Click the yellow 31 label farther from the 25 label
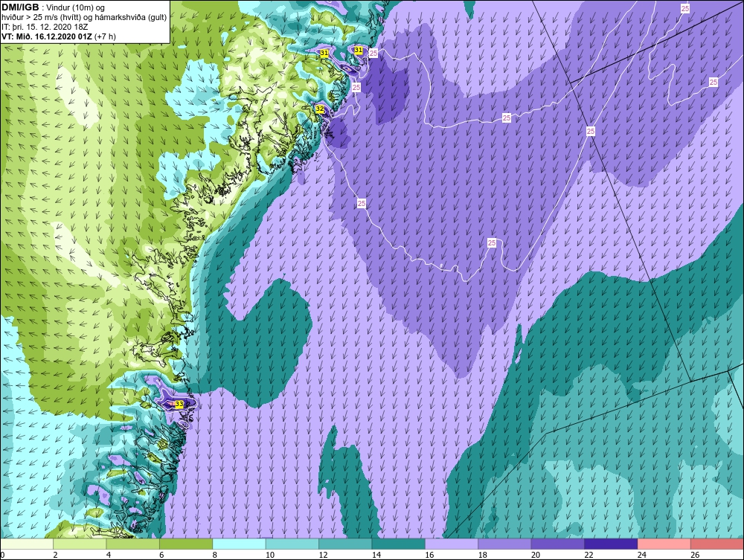Viewport: 744px width, 560px height. pyautogui.click(x=324, y=53)
